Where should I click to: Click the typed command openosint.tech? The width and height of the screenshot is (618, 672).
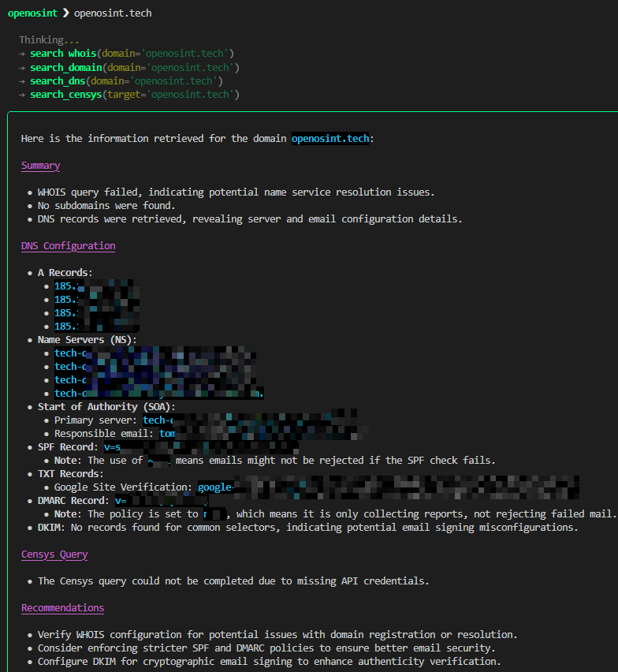click(113, 13)
